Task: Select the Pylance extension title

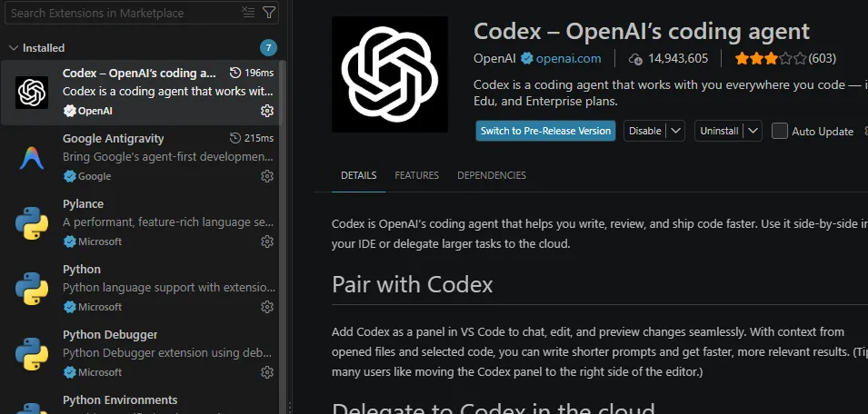Action: 83,203
